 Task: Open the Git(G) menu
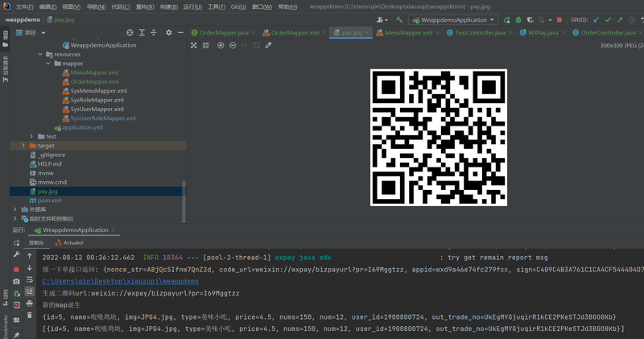(x=238, y=6)
